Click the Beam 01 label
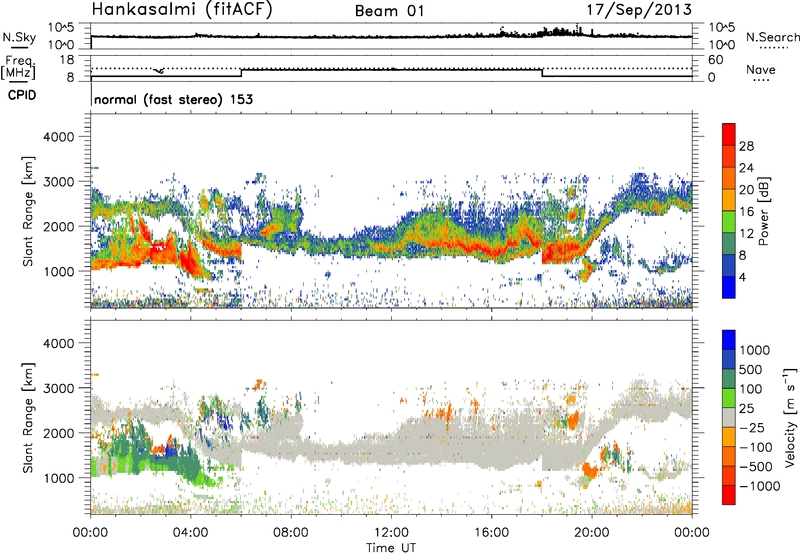This screenshot has width=800, height=554. [389, 11]
